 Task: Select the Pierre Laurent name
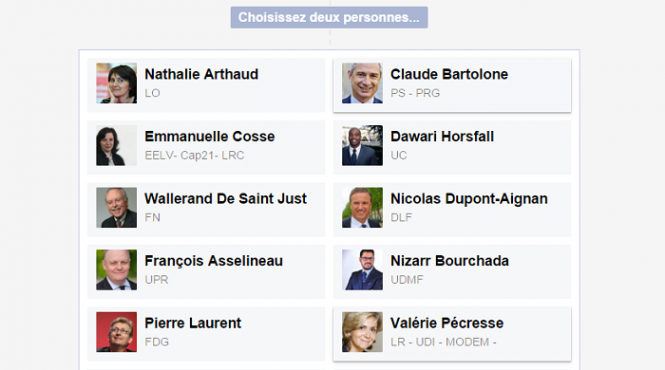point(193,323)
